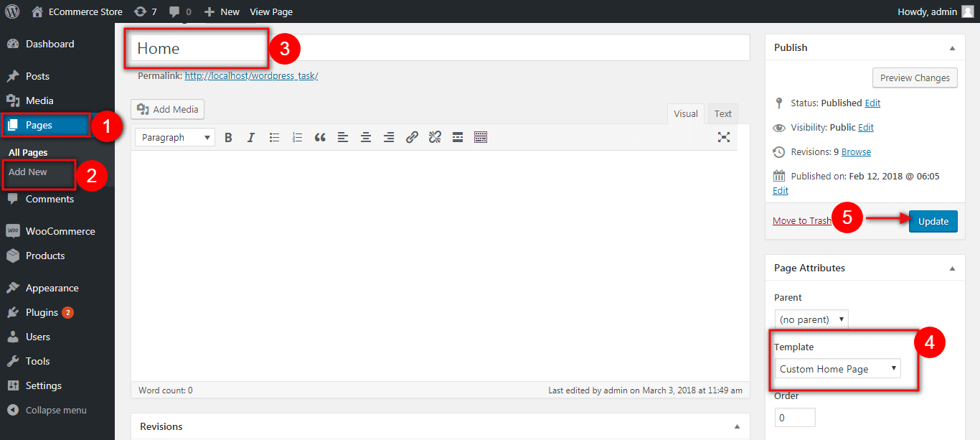Image resolution: width=980 pixels, height=440 pixels.
Task: Click the Move to Trash link
Action: (801, 221)
